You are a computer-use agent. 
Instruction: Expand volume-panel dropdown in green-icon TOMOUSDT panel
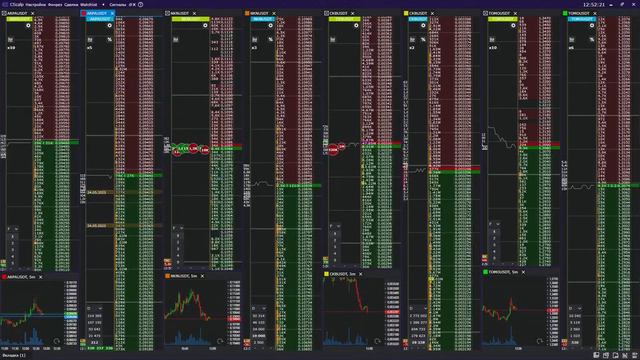point(581,308)
